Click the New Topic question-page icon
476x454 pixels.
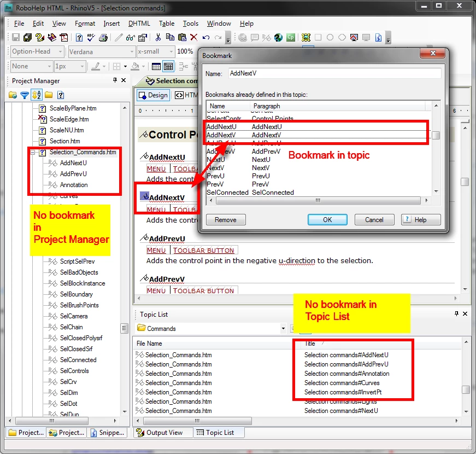(79, 37)
